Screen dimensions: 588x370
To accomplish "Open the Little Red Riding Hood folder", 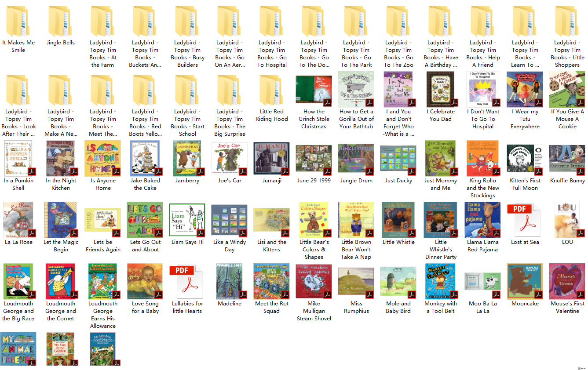I will (271, 91).
